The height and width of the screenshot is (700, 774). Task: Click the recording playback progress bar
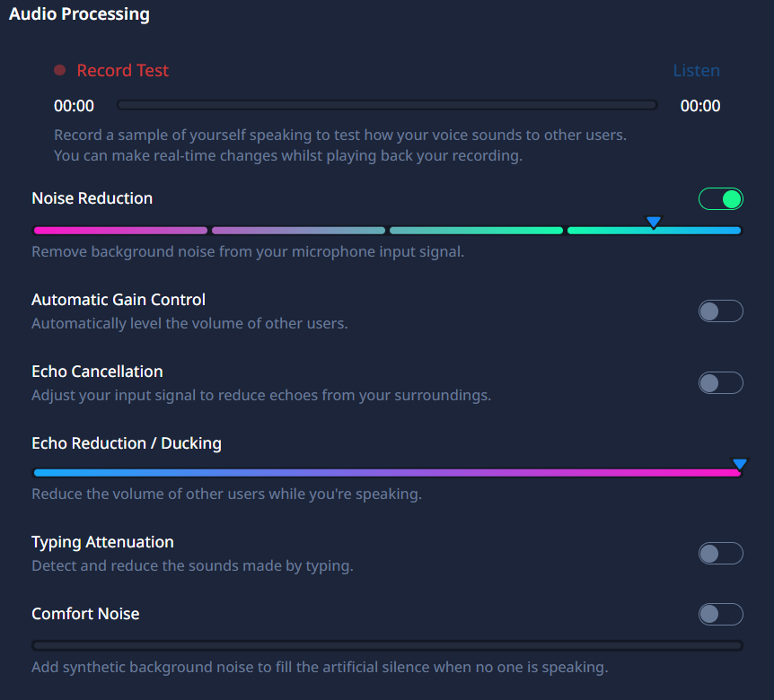point(387,105)
